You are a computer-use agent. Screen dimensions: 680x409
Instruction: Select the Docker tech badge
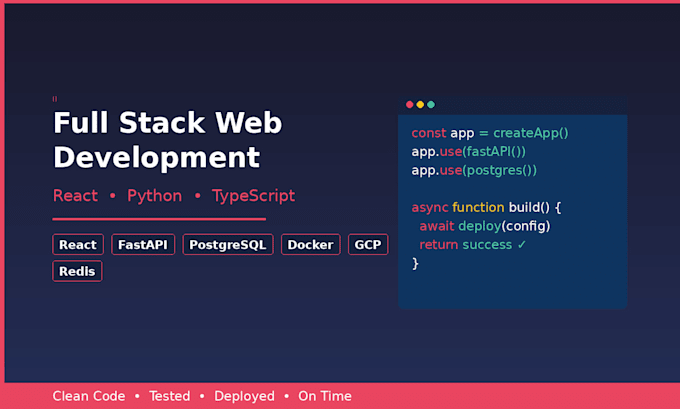click(311, 245)
